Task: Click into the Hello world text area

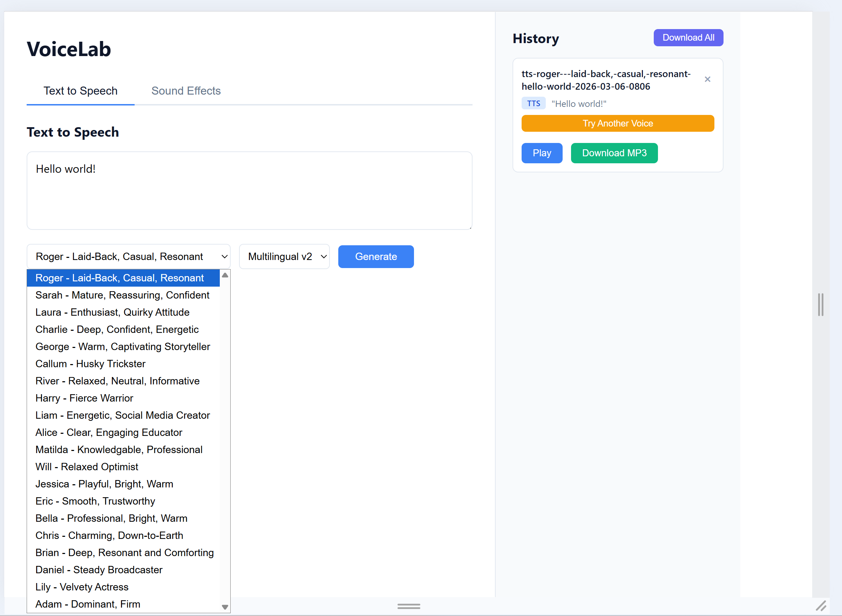Action: (x=249, y=191)
